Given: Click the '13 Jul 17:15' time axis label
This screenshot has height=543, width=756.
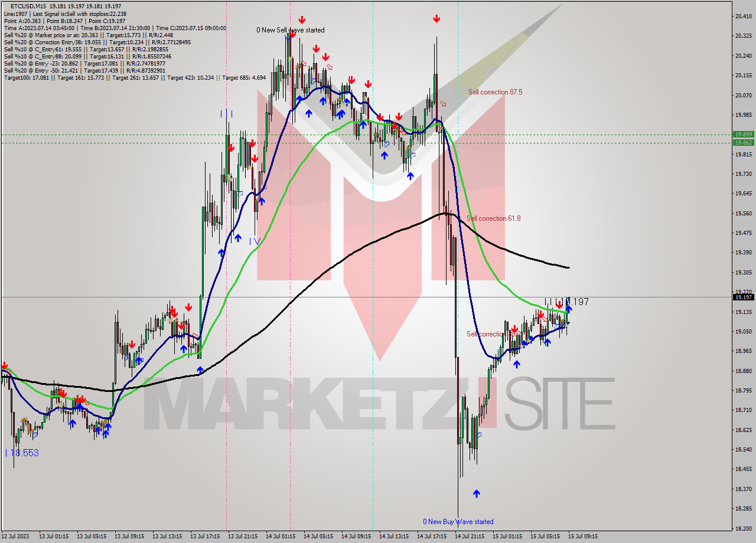Looking at the screenshot, I should (x=204, y=537).
